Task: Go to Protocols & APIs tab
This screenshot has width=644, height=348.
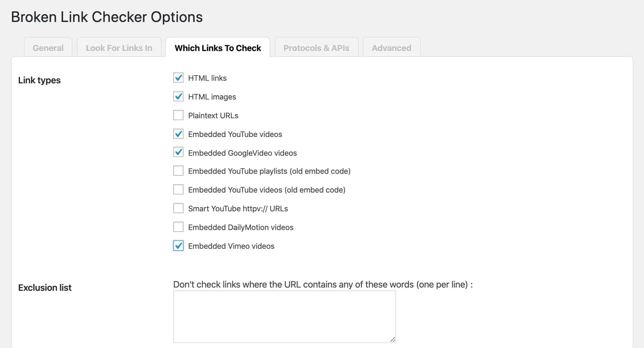Action: tap(316, 48)
